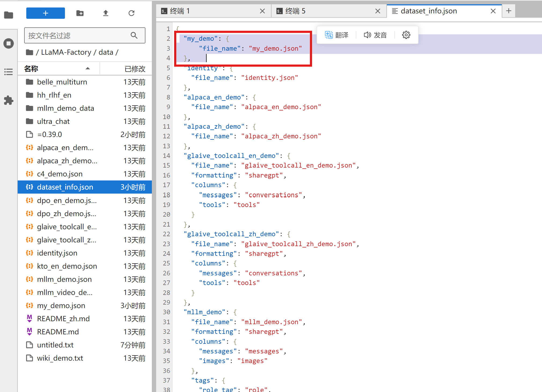
Task: Select mllm_demo.json file
Action: pyautogui.click(x=85, y=279)
